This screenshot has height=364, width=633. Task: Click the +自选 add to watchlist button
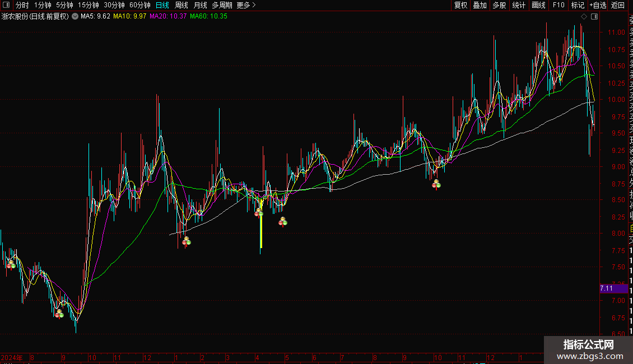(x=598, y=5)
